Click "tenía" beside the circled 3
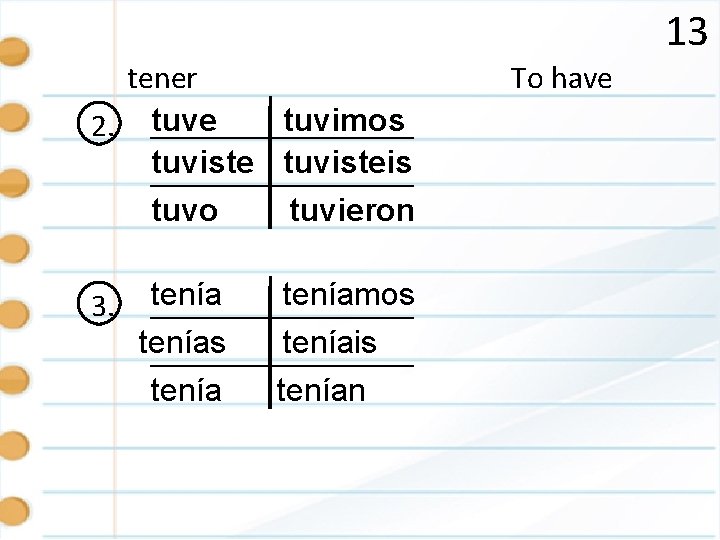Screen dimensions: 720x540 (x=185, y=295)
